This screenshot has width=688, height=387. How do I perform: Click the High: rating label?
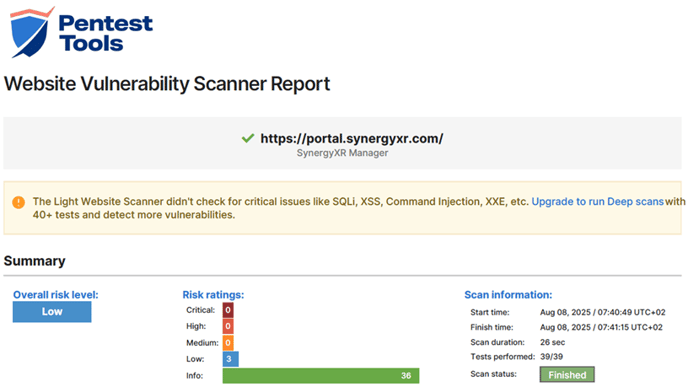point(196,326)
